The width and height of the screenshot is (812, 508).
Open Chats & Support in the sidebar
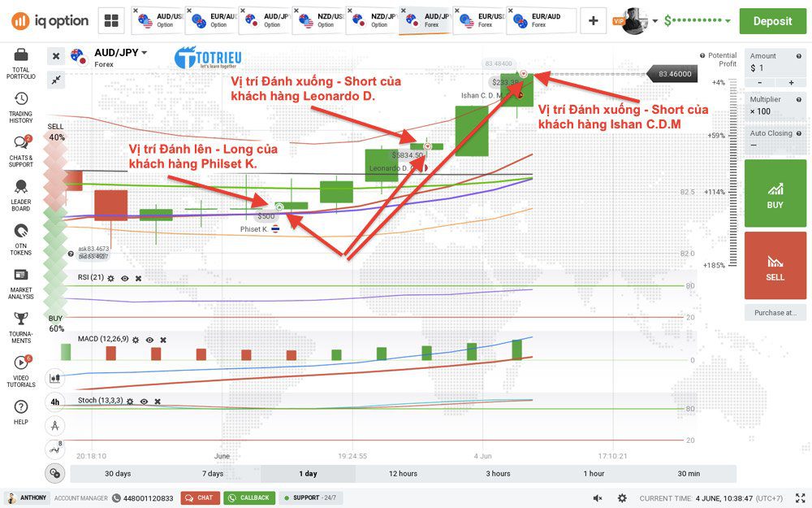21,151
